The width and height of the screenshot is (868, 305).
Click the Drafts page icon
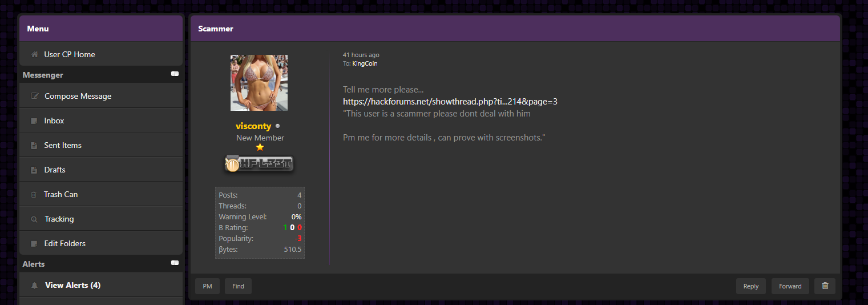[34, 170]
